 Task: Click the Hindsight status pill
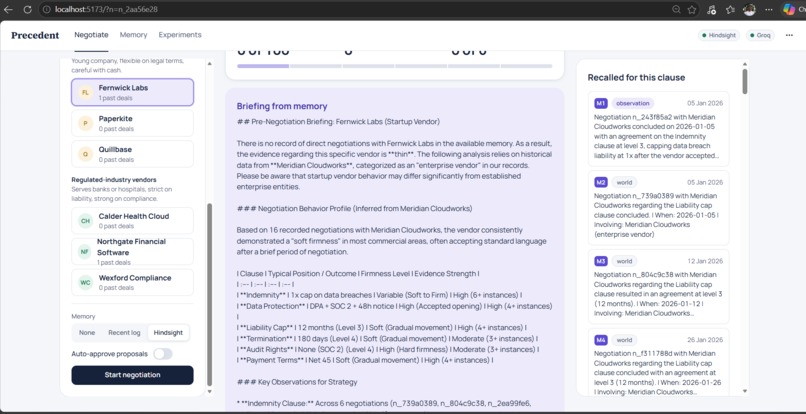point(719,35)
